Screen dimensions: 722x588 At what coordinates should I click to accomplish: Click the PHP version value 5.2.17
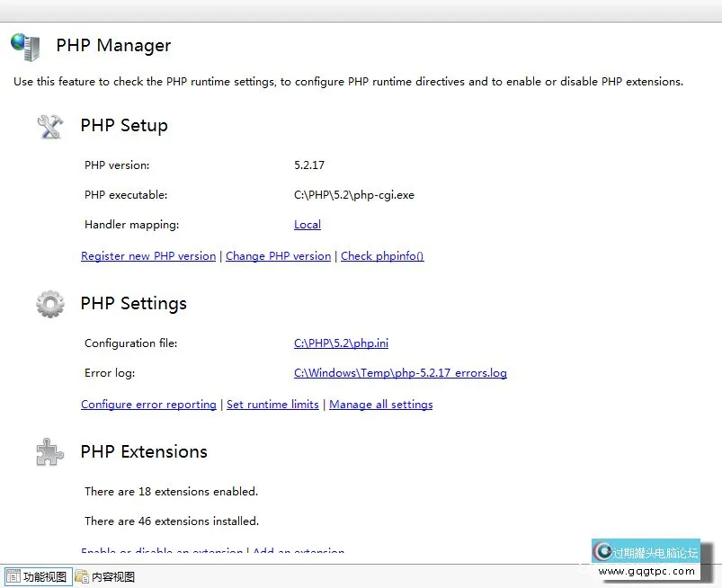click(x=309, y=165)
